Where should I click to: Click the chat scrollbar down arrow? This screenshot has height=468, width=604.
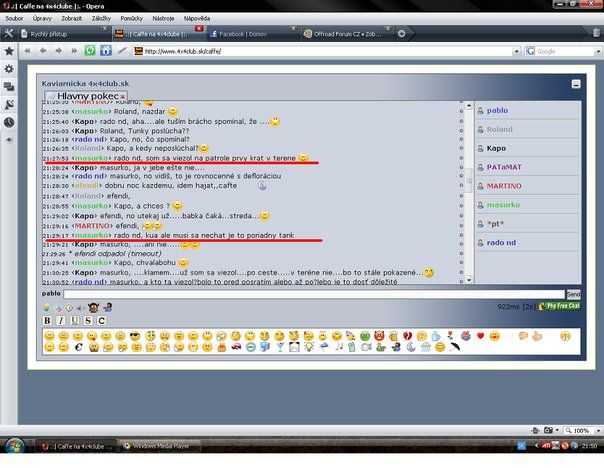pyautogui.click(x=469, y=280)
